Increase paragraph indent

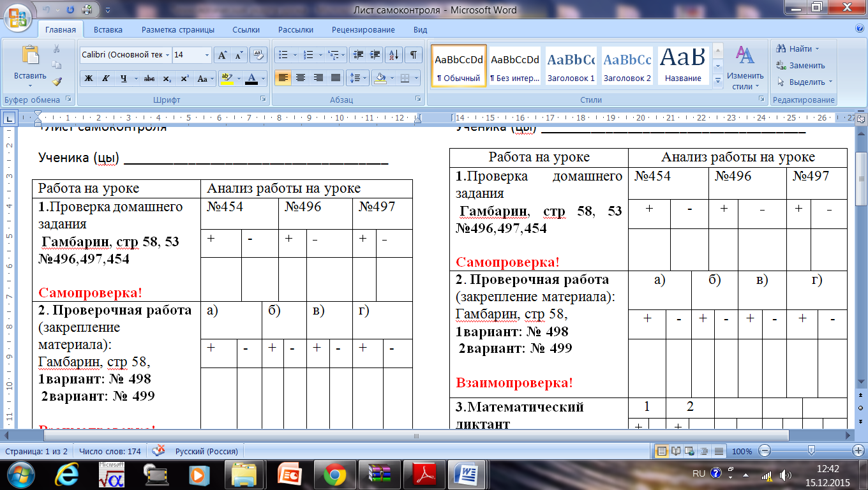coord(375,55)
